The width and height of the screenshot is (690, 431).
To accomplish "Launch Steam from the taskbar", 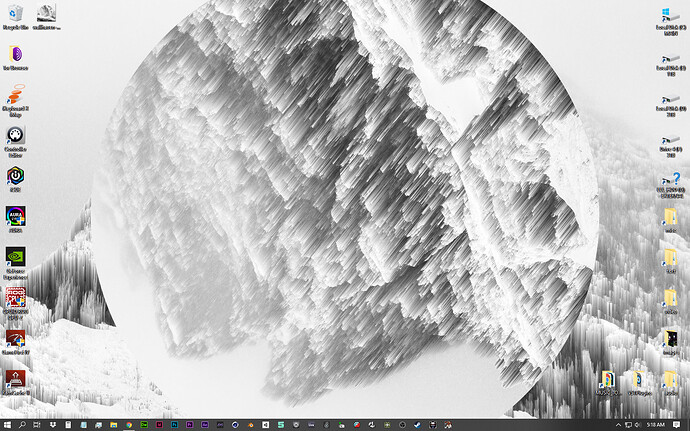I will pos(417,425).
